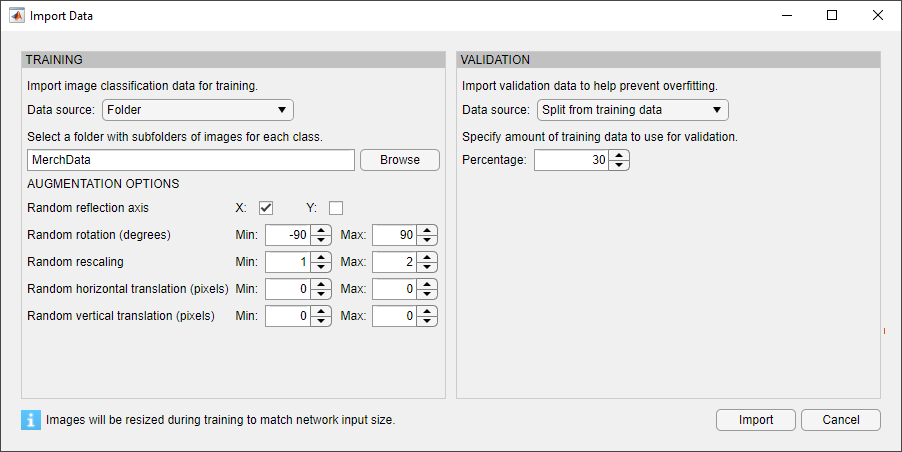Increase horizontal translation Max value
The width and height of the screenshot is (902, 452).
click(x=427, y=284)
